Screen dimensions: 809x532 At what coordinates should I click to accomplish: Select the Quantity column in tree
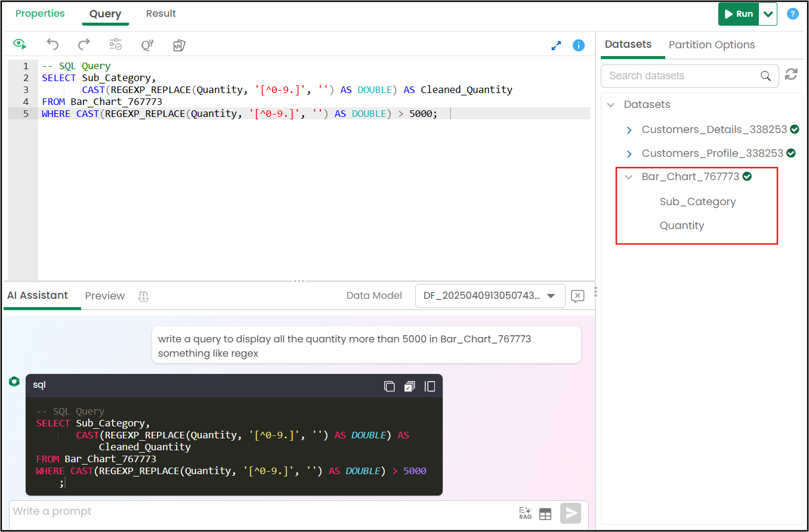[682, 225]
